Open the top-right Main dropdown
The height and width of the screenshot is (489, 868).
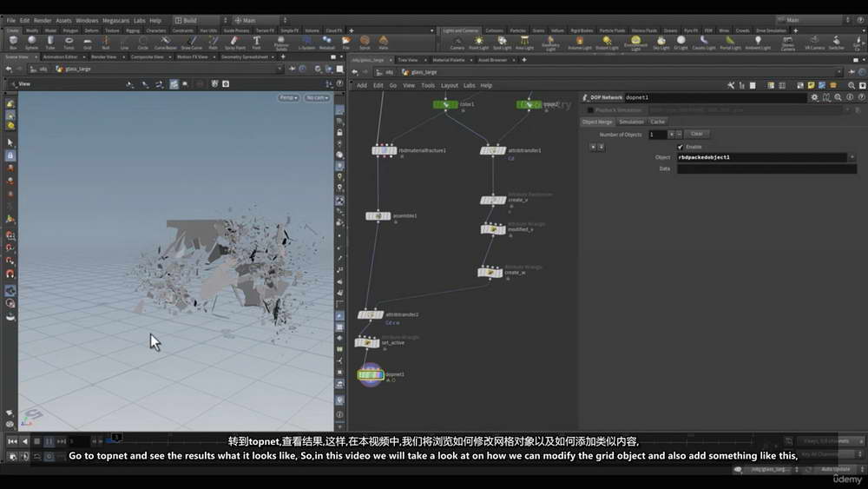(x=812, y=20)
